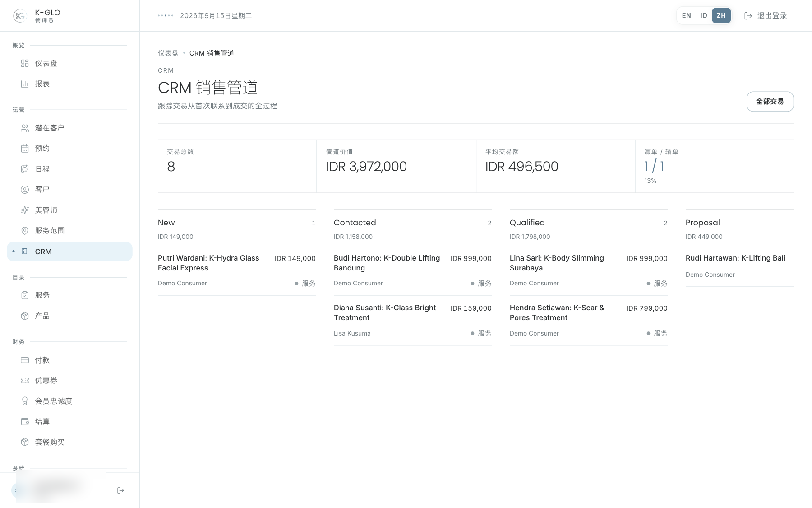Click the 全部交易 button
The width and height of the screenshot is (812, 508).
point(770,102)
